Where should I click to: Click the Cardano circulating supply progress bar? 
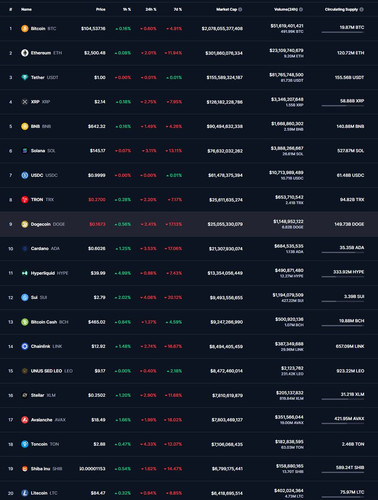point(343,252)
